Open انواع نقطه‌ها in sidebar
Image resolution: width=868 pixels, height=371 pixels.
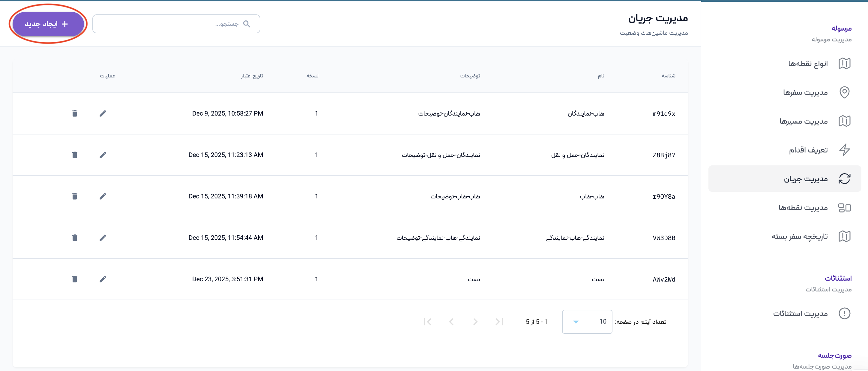pyautogui.click(x=807, y=63)
